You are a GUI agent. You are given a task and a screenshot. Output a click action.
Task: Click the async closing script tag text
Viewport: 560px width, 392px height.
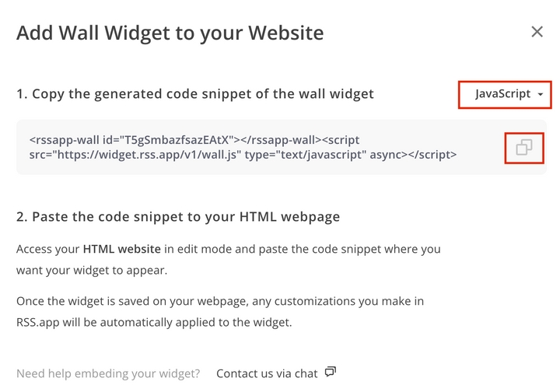point(413,155)
